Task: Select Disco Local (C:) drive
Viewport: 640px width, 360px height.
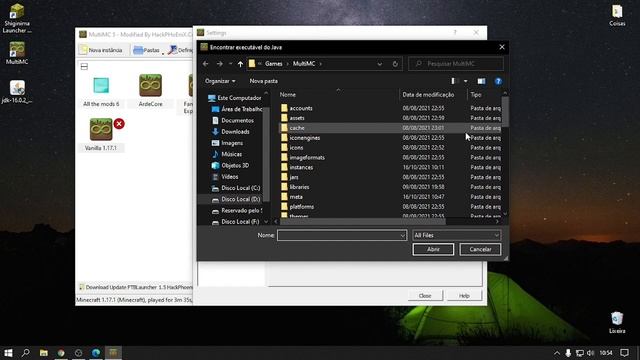Action: coord(236,188)
